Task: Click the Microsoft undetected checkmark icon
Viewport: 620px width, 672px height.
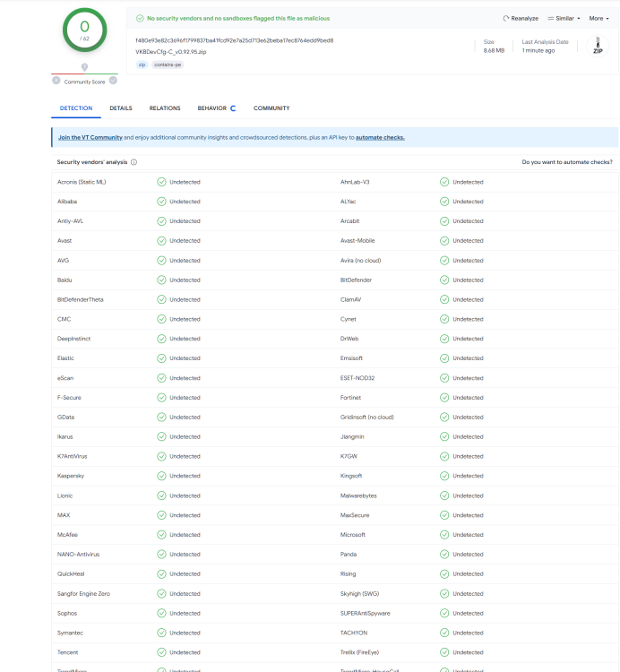Action: (x=444, y=535)
